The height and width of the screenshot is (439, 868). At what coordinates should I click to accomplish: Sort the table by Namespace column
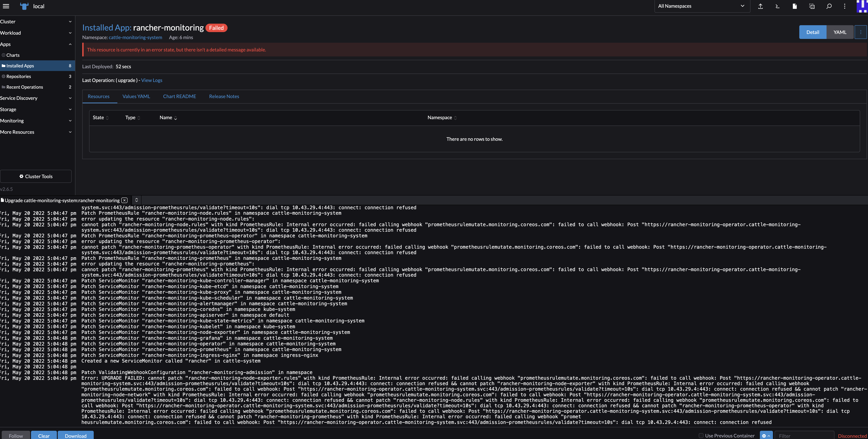442,117
